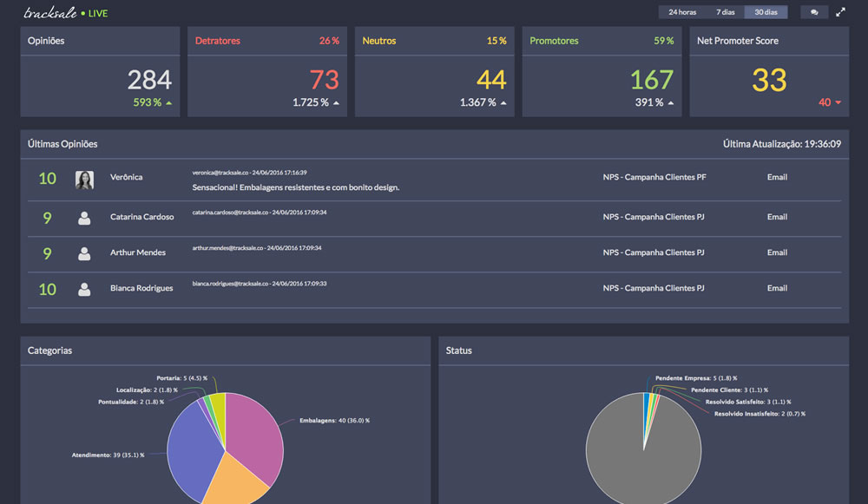Click the veronica@tracksale.co email line
Viewport: 868px width, 504px height.
tap(249, 173)
